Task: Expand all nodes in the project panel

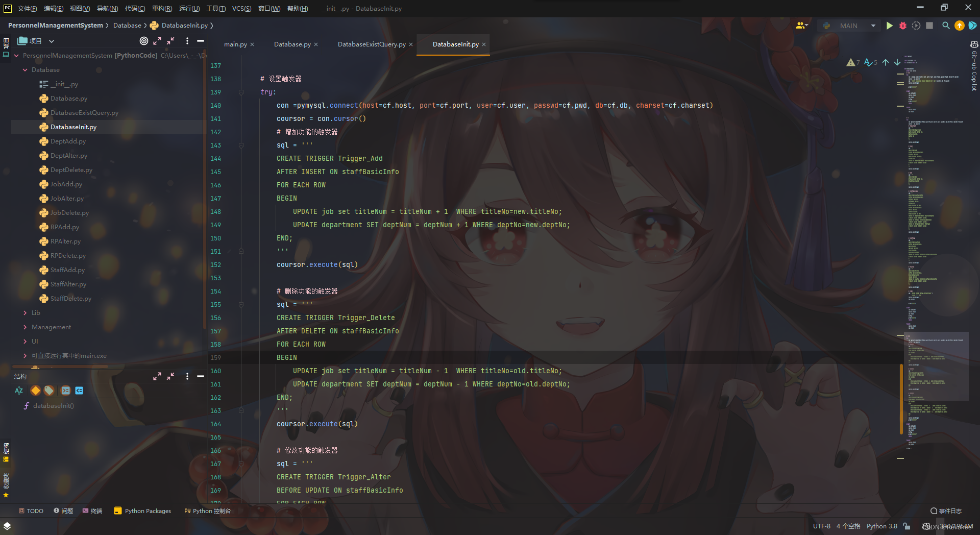Action: tap(157, 41)
